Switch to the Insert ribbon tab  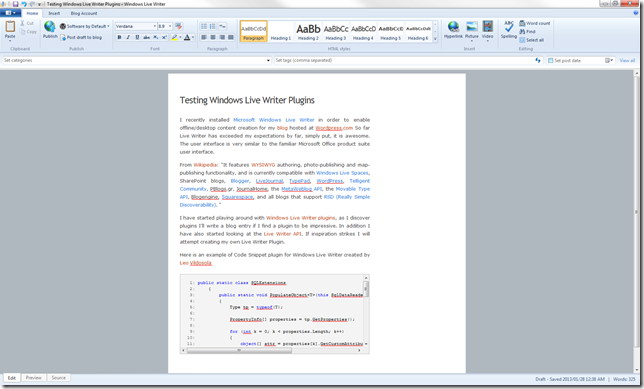coord(54,13)
